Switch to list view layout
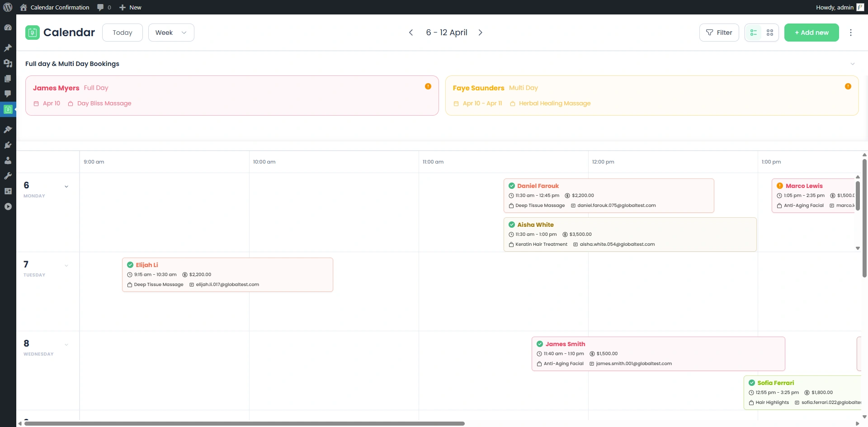The height and width of the screenshot is (427, 868). (754, 33)
